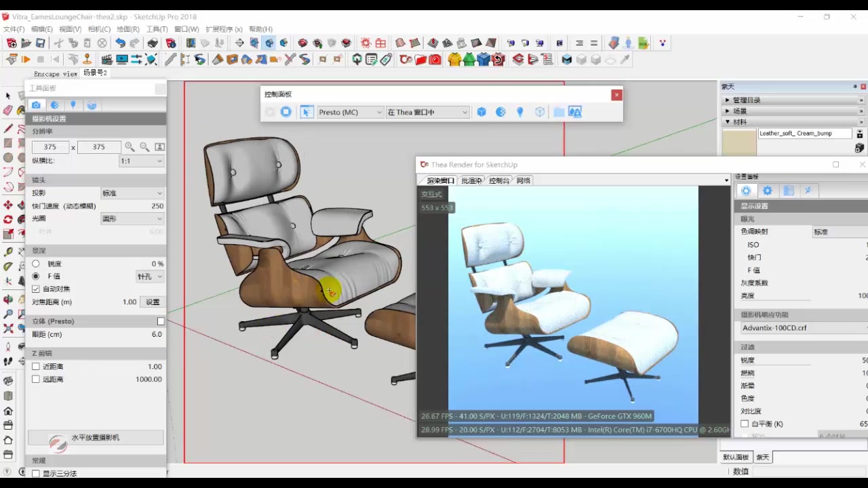Save the model with the floppy disk icon
This screenshot has height=488, width=868.
coord(41,43)
